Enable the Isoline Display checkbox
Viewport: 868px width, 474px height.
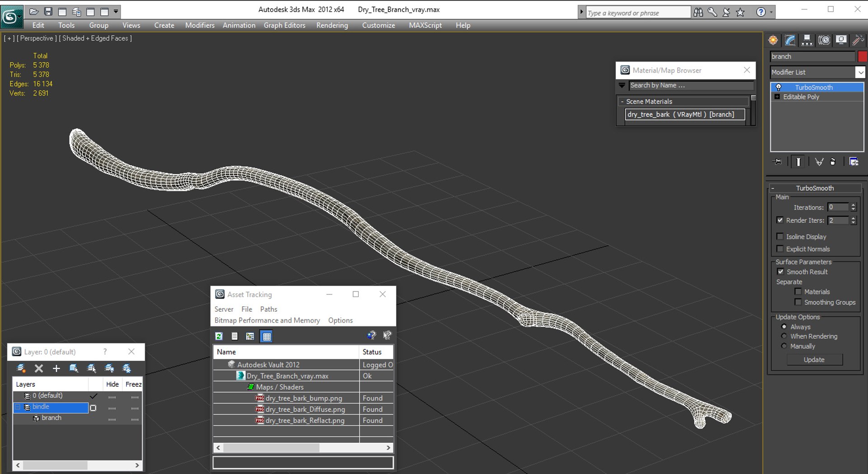(780, 236)
